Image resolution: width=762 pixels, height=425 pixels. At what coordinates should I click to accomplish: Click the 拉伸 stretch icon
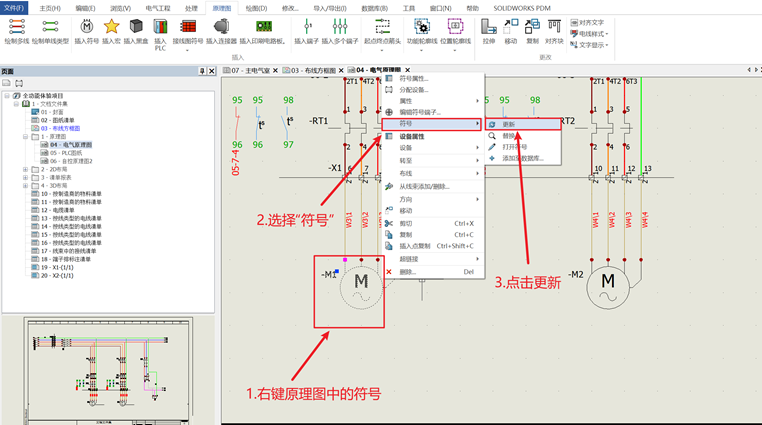489,27
